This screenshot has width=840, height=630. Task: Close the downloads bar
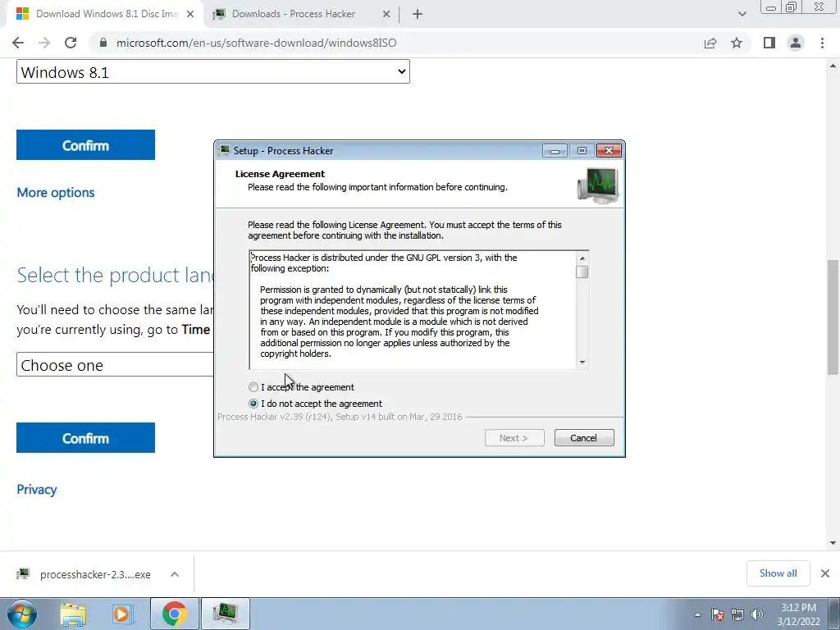tap(825, 573)
